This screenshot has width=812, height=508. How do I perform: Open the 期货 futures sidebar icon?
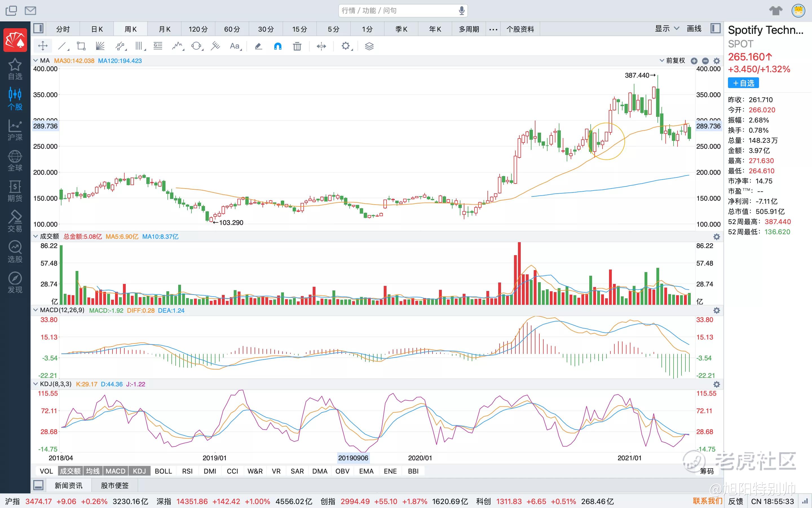pos(15,191)
